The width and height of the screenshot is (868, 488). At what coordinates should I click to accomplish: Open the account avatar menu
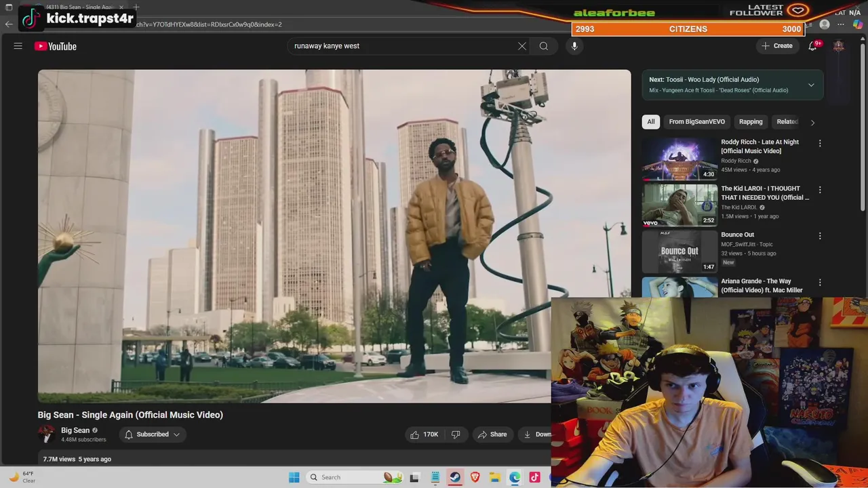coord(839,46)
